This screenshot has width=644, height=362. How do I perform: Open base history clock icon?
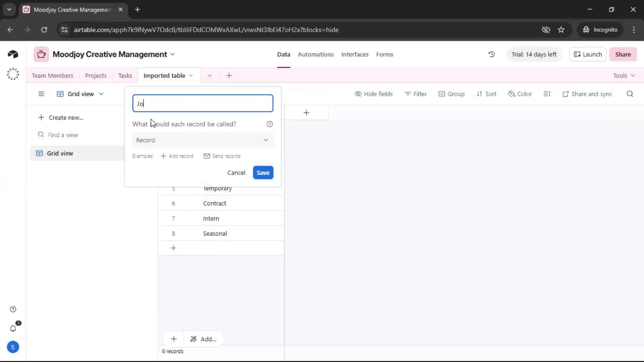click(491, 54)
